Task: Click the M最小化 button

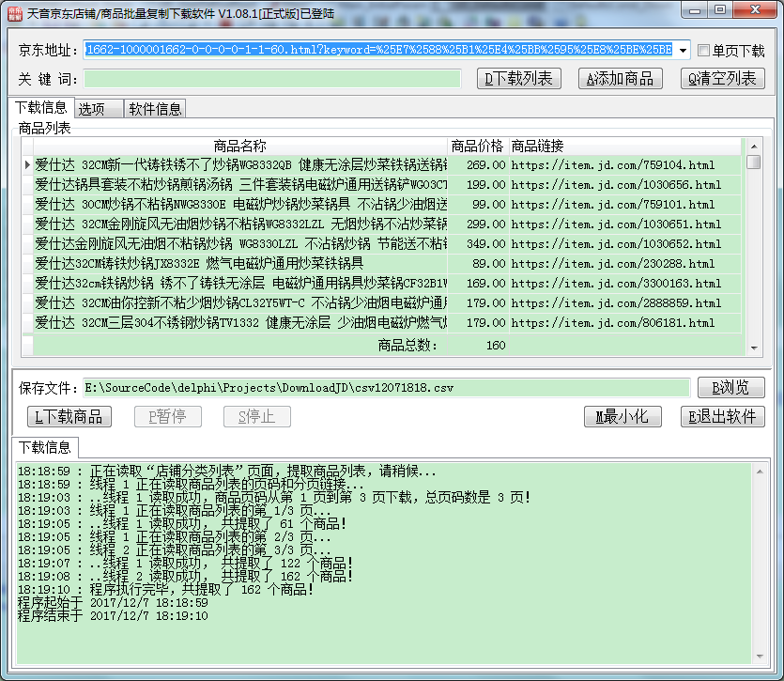Action: pyautogui.click(x=623, y=416)
